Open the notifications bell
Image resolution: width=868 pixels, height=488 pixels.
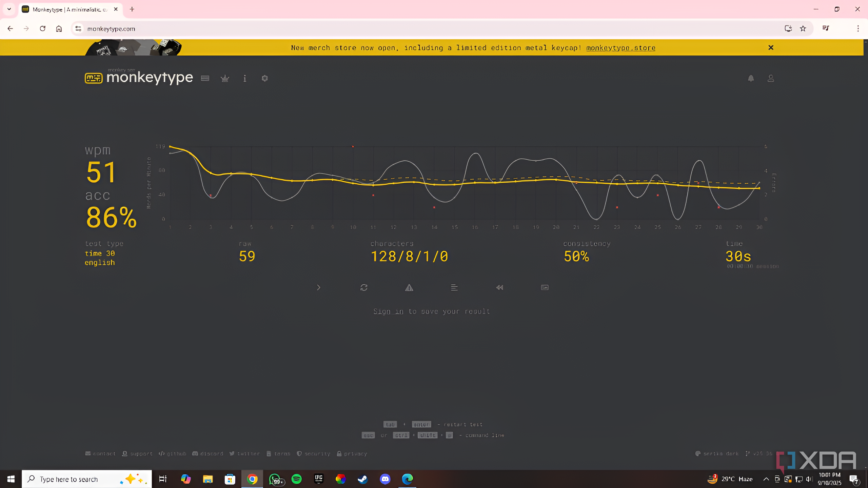coord(751,79)
